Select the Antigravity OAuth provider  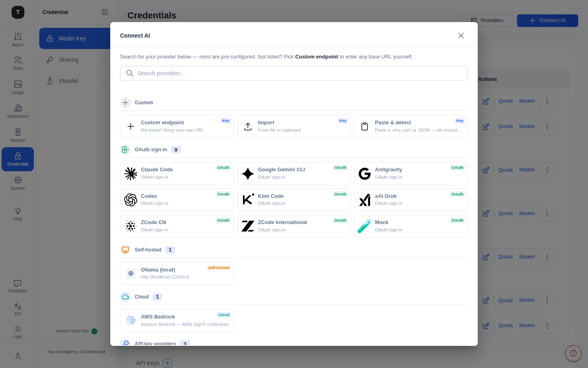coord(411,173)
